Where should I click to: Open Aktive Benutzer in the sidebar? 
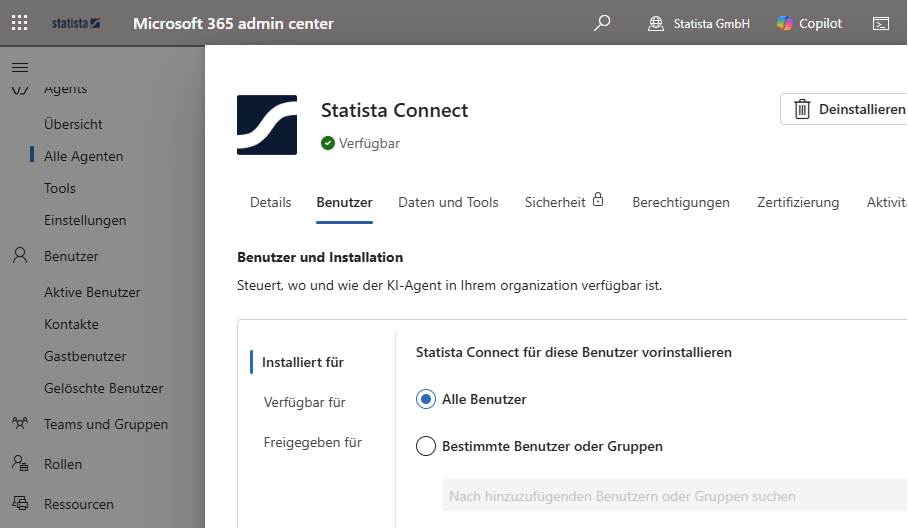92,292
